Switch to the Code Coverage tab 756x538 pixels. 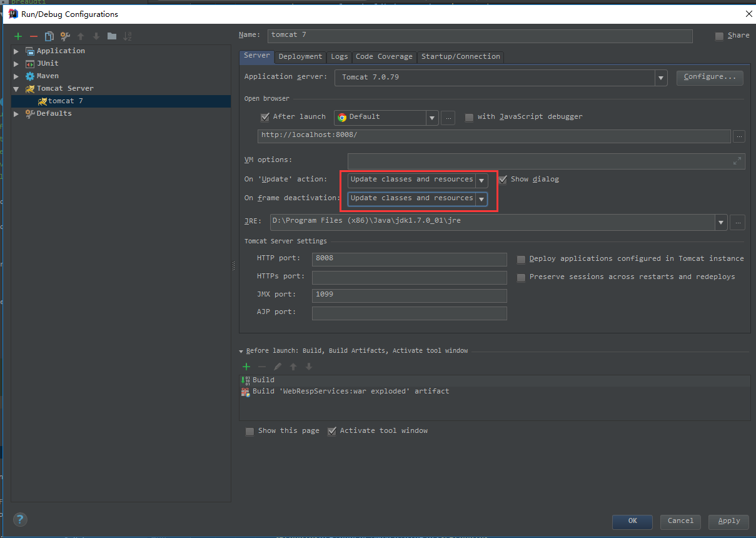tap(384, 57)
